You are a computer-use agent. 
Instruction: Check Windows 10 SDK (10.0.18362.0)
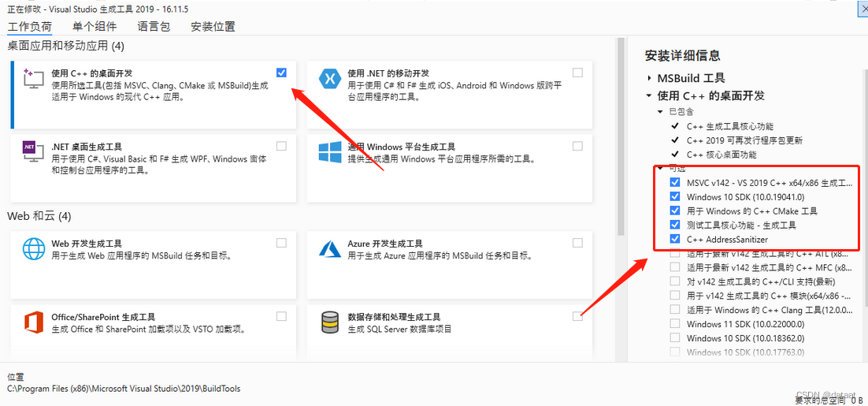point(675,338)
